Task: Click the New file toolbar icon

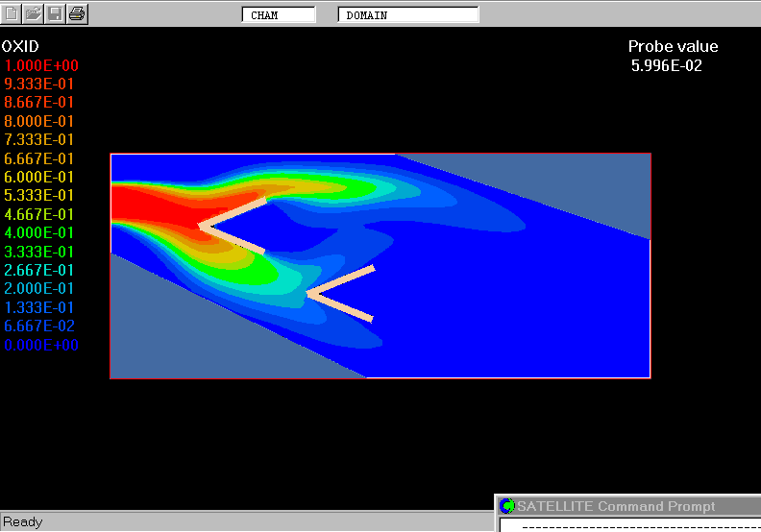Action: coord(12,13)
